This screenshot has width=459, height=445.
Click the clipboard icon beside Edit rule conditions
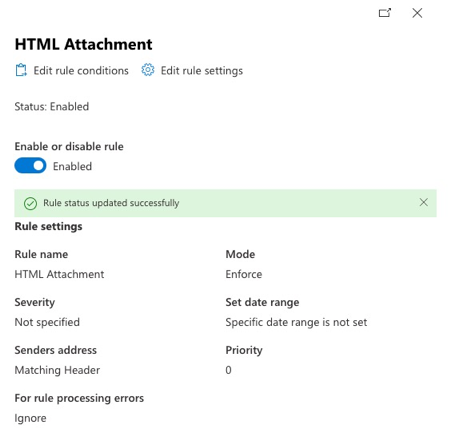pyautogui.click(x=21, y=70)
